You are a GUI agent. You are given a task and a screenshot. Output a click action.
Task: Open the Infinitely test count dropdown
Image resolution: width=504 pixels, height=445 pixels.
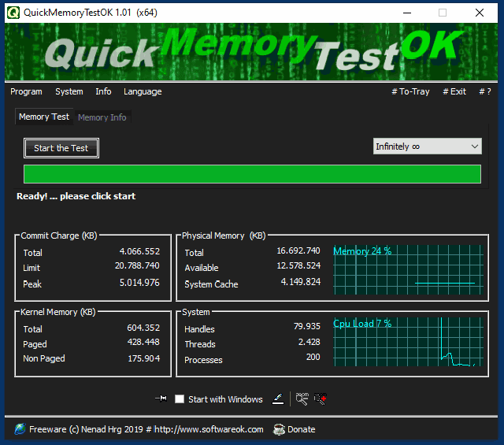tap(427, 146)
